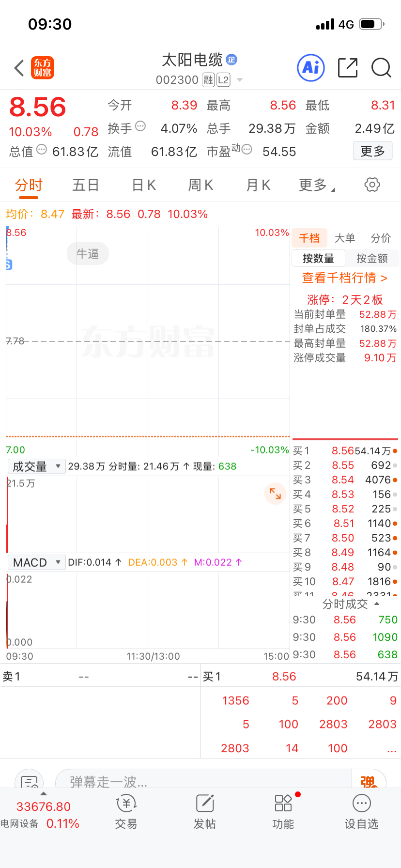Switch to the 千档 tab
401x868 pixels.
[x=309, y=238]
